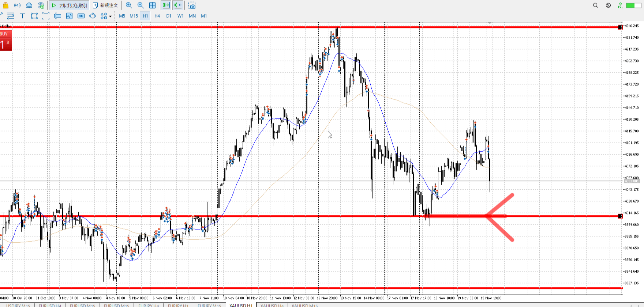
Task: Toggle chart shift from right edge
Action: [178, 5]
